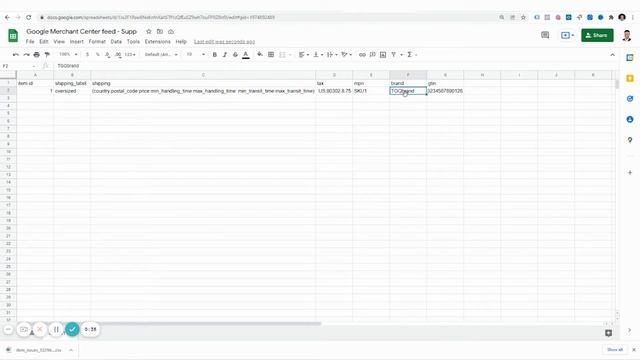Open Calendar in the side panel
This screenshot has height=360, width=640.
(x=630, y=58)
